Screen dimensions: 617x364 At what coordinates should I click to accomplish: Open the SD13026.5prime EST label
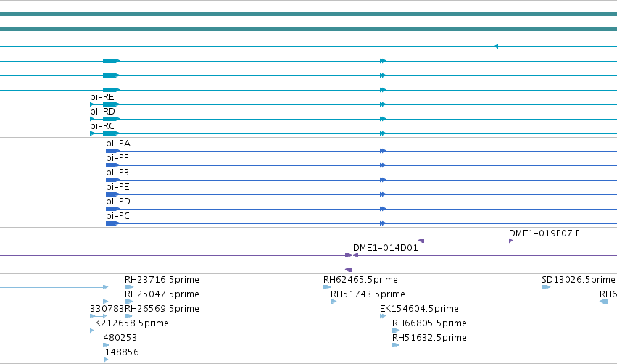pos(578,280)
